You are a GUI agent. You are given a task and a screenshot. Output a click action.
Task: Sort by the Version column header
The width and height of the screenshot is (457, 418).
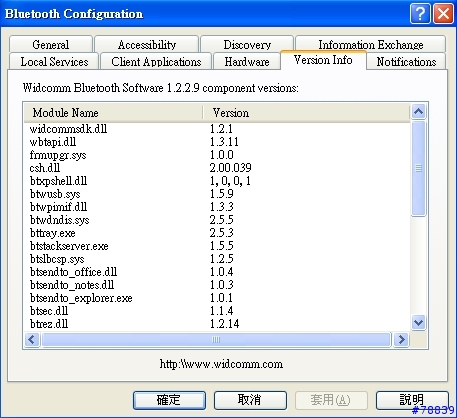pos(306,113)
